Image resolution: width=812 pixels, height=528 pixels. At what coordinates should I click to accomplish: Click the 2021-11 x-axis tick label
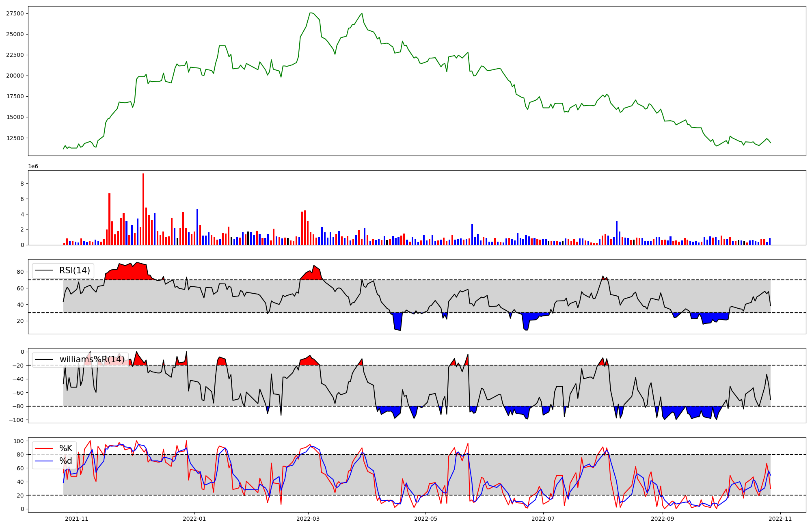(77, 519)
